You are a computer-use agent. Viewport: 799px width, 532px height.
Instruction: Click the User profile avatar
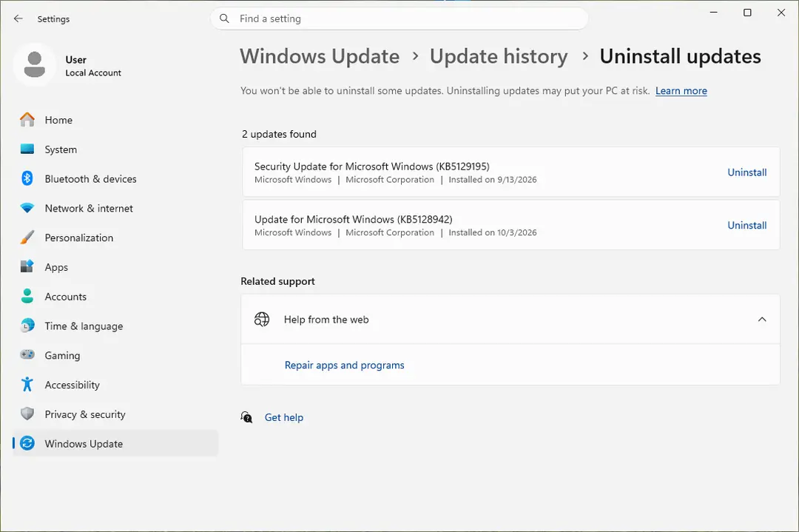point(35,64)
